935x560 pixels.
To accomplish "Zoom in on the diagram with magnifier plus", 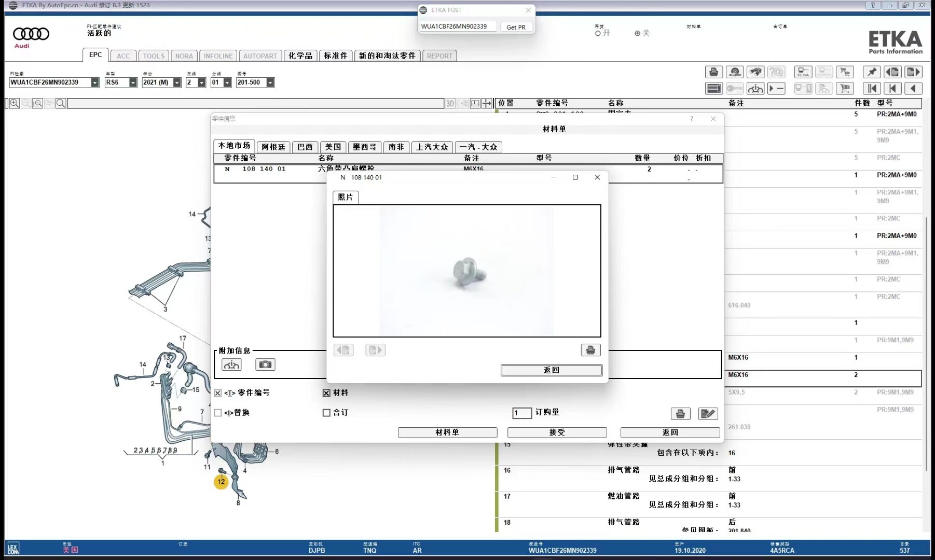I will 14,104.
